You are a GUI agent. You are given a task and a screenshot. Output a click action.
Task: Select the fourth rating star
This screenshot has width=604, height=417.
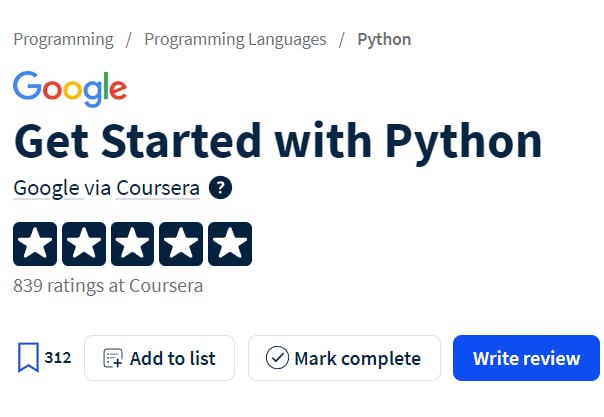181,244
